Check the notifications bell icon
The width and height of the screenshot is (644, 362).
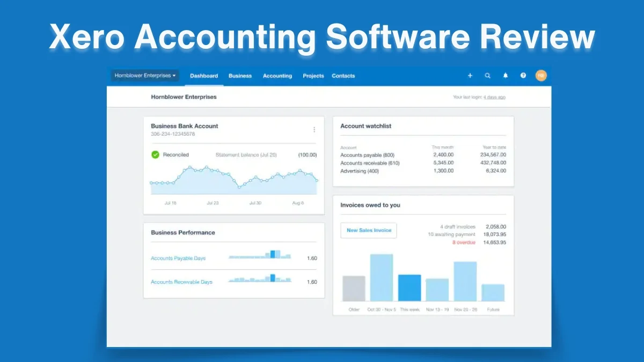click(x=506, y=76)
